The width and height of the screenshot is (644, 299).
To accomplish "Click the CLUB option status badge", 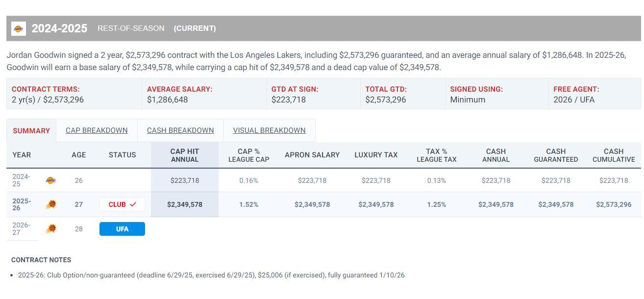I will (x=122, y=204).
